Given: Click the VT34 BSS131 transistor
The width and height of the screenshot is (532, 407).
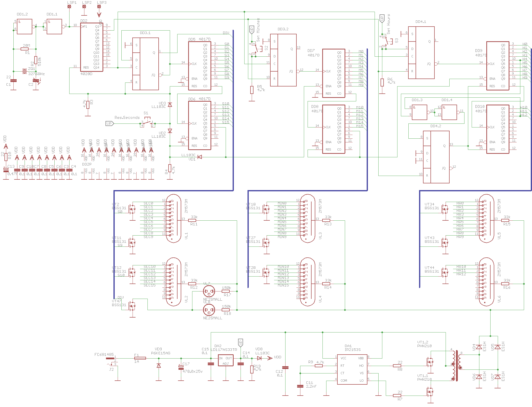Looking at the screenshot, I should tap(445, 209).
